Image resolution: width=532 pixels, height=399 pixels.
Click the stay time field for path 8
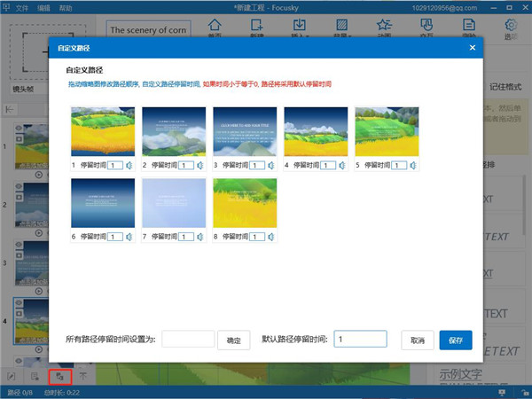pyautogui.click(x=257, y=237)
